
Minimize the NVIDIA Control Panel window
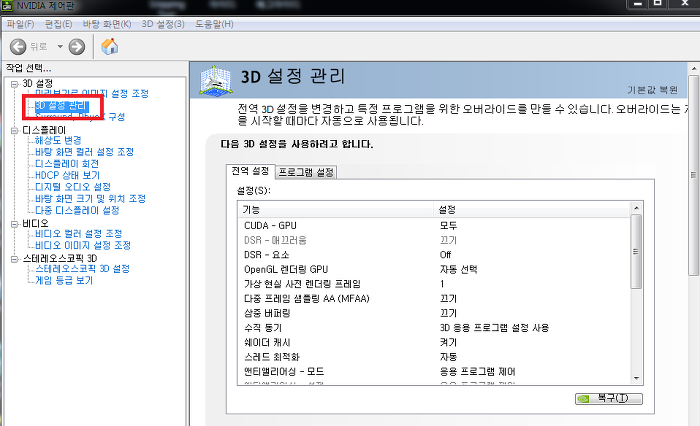(x=638, y=4)
